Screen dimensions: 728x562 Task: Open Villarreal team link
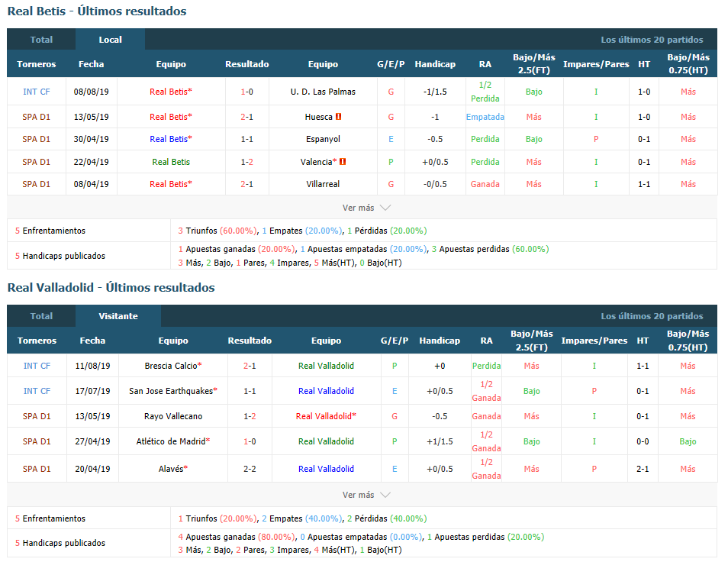[x=323, y=184]
